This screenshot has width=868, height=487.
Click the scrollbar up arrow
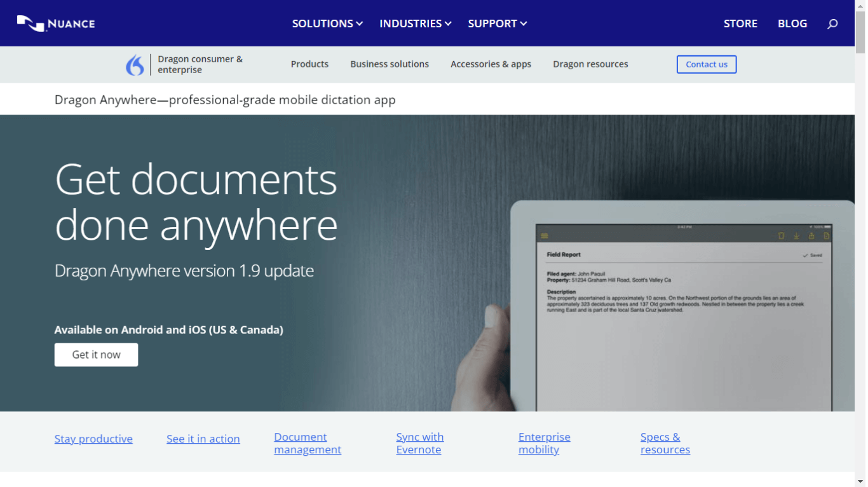pos(860,5)
